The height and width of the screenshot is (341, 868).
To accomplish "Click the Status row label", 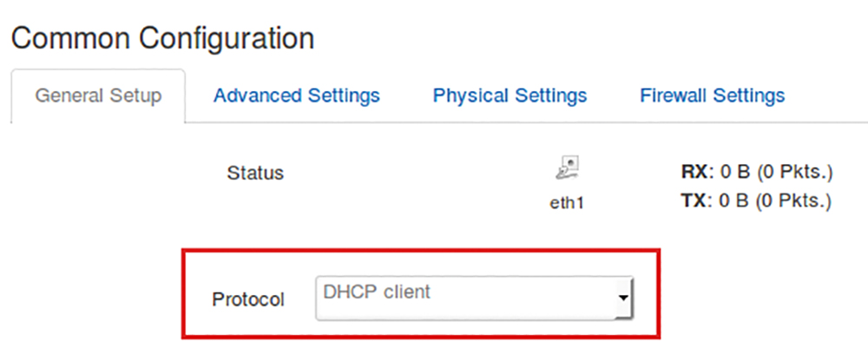I will (x=255, y=174).
